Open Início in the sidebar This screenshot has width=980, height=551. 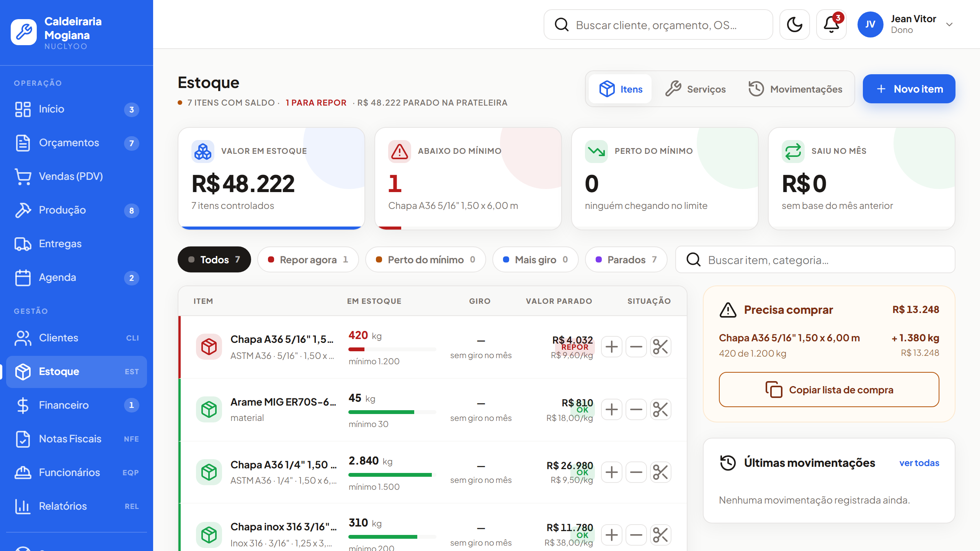[x=77, y=109]
